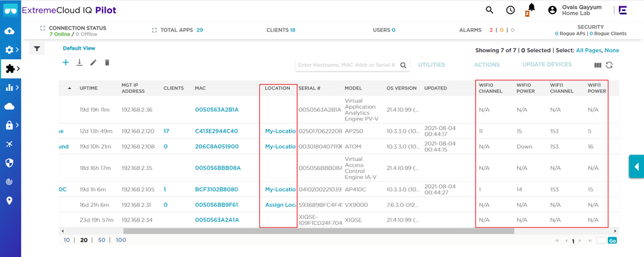Click horizontal scrollbar left arrow
The width and height of the screenshot is (644, 257).
click(x=62, y=231)
